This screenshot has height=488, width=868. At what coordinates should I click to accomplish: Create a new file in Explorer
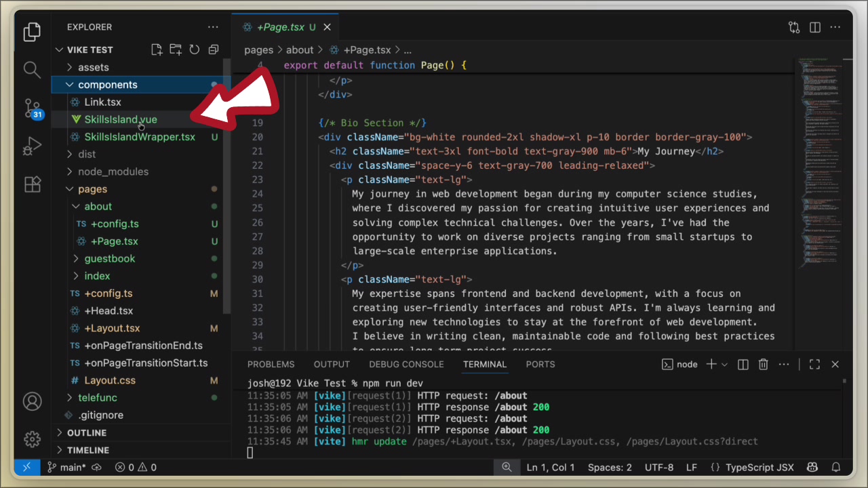(x=157, y=49)
